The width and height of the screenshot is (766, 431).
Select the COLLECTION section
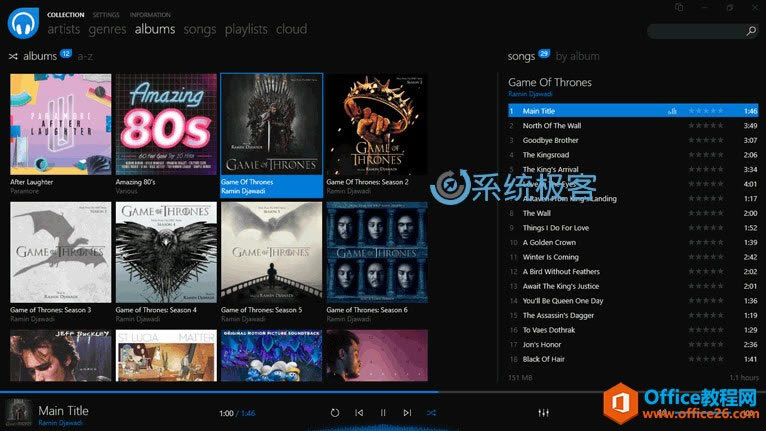click(65, 15)
